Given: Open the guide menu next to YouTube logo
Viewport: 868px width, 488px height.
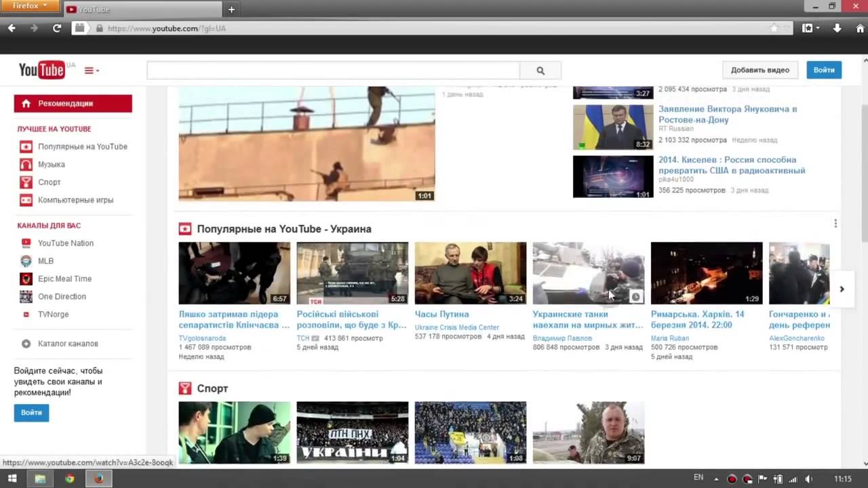Looking at the screenshot, I should point(92,70).
